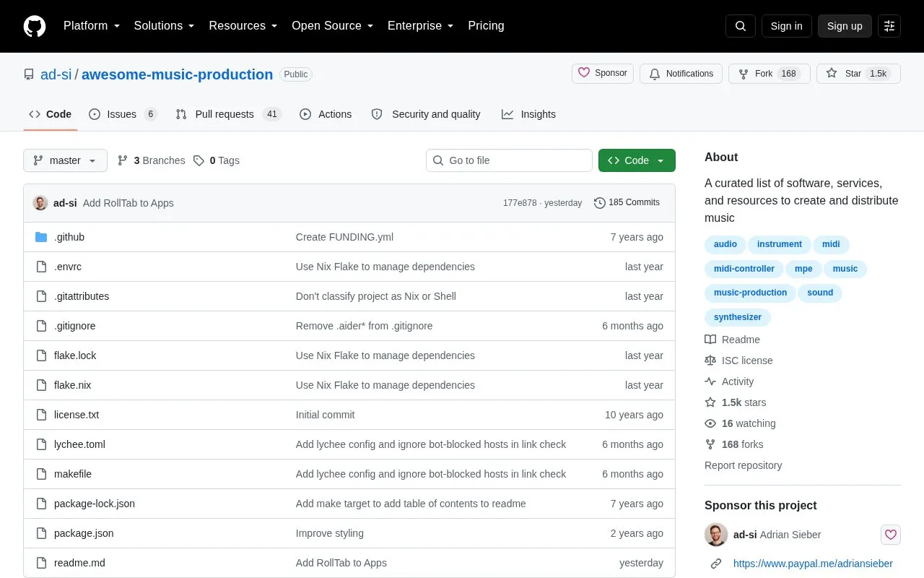Image resolution: width=924 pixels, height=578 pixels.
Task: Expand the Open Source menu
Action: [332, 26]
